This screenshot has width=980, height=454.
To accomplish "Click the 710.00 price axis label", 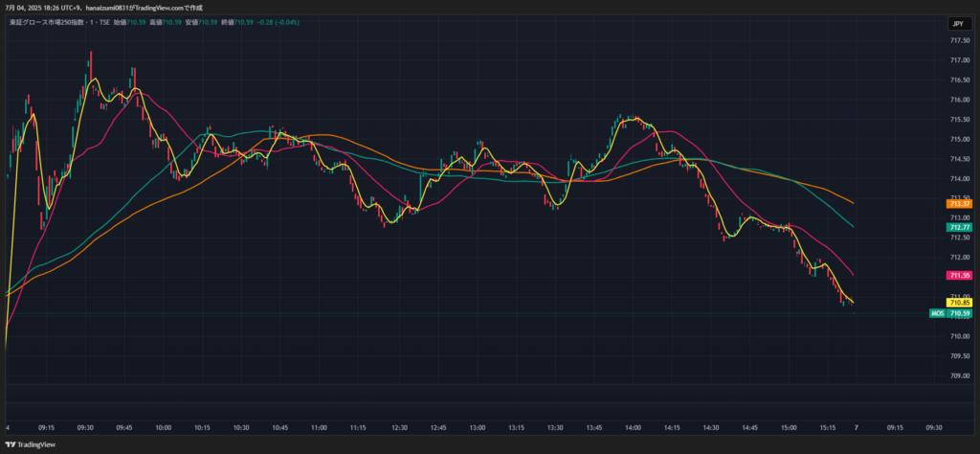I will point(959,336).
